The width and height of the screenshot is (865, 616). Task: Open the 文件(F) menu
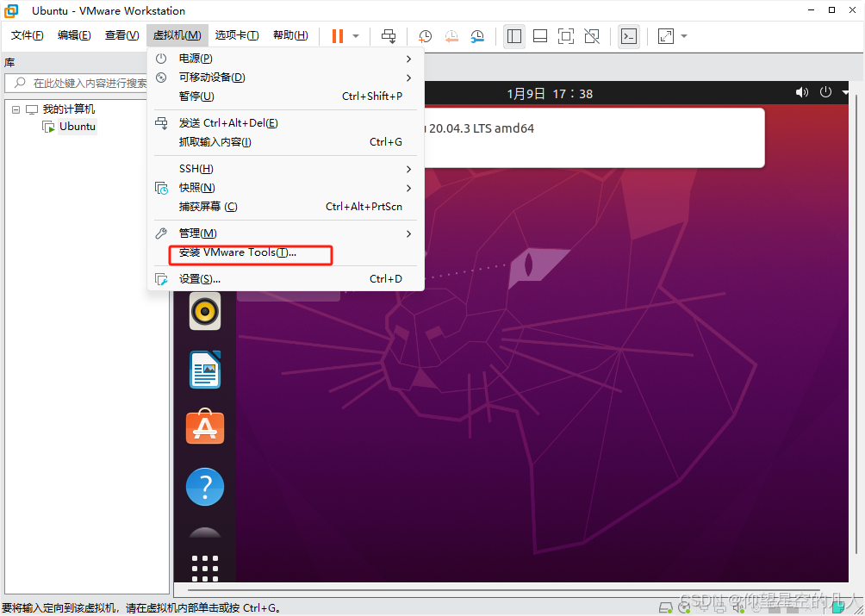(x=27, y=35)
